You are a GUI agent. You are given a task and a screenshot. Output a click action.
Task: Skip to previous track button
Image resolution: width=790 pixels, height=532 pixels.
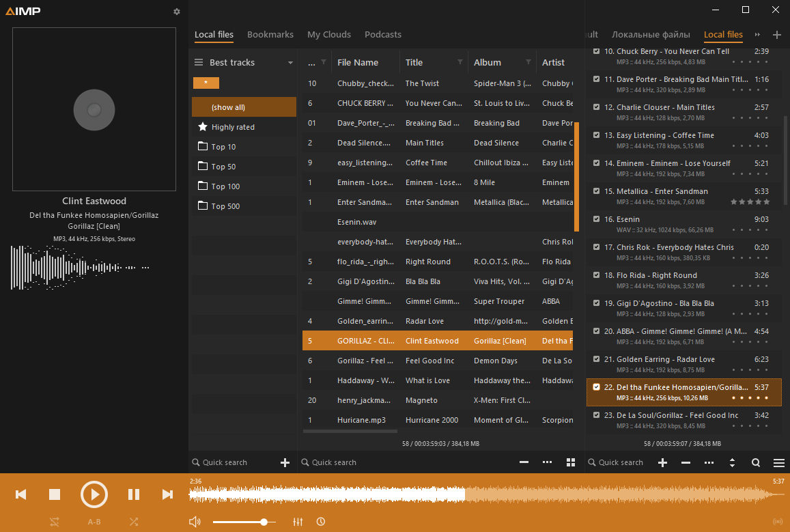(x=20, y=494)
